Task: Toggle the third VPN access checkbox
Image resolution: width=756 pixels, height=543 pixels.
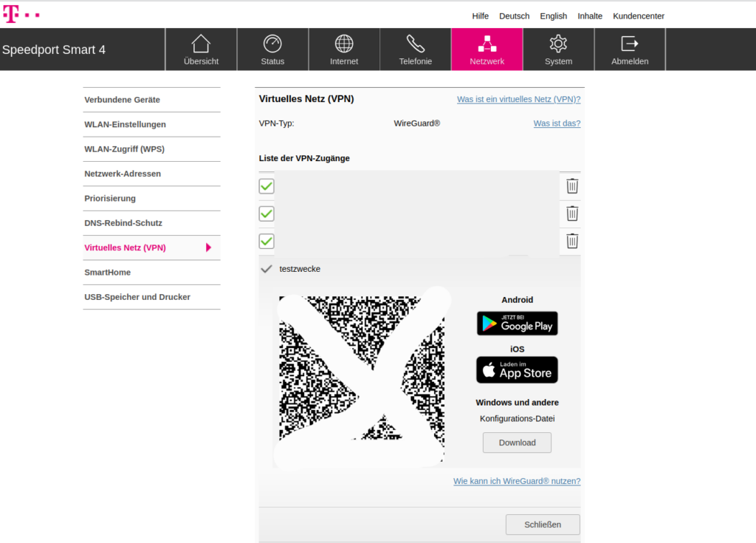Action: click(x=267, y=241)
